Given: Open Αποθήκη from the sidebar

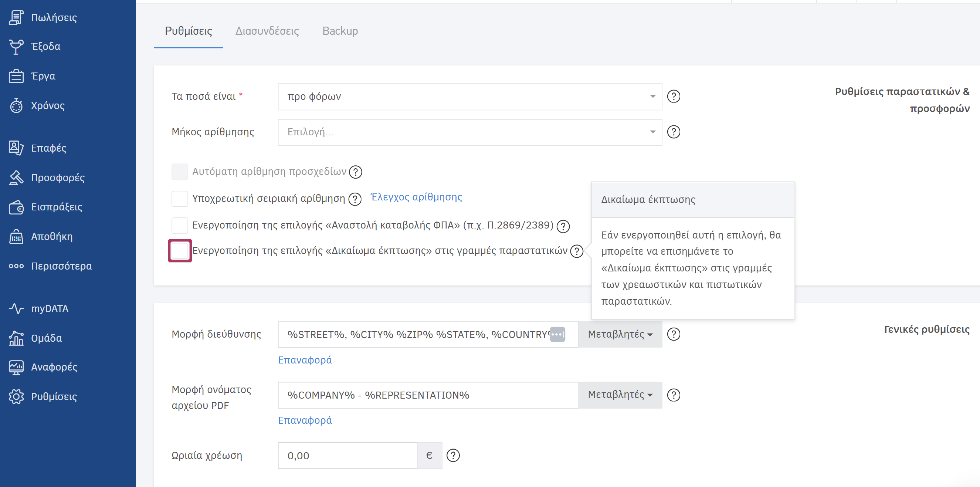Looking at the screenshot, I should [x=52, y=237].
